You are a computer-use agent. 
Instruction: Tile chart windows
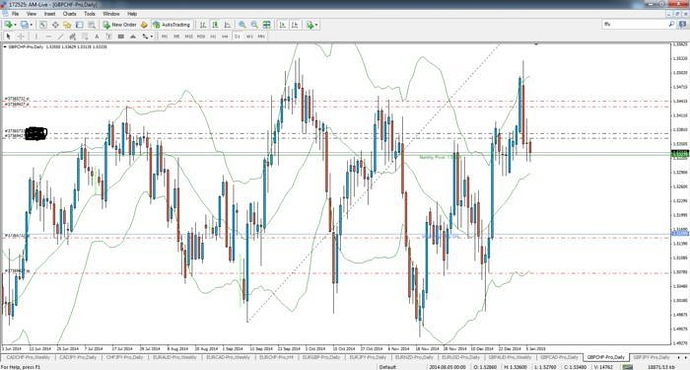[x=267, y=25]
